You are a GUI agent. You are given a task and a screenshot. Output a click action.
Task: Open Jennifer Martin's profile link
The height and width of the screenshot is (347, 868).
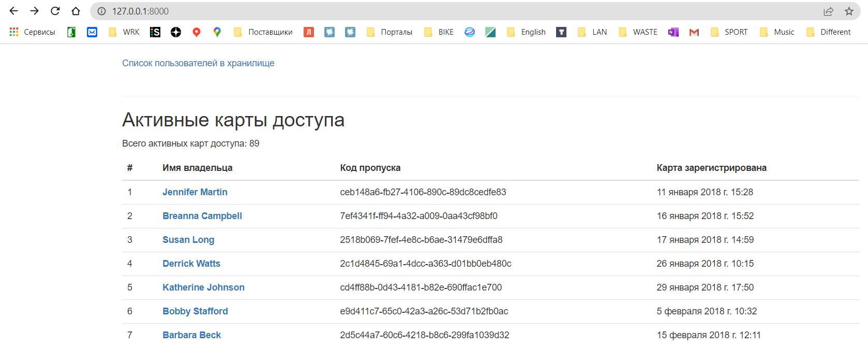click(195, 192)
